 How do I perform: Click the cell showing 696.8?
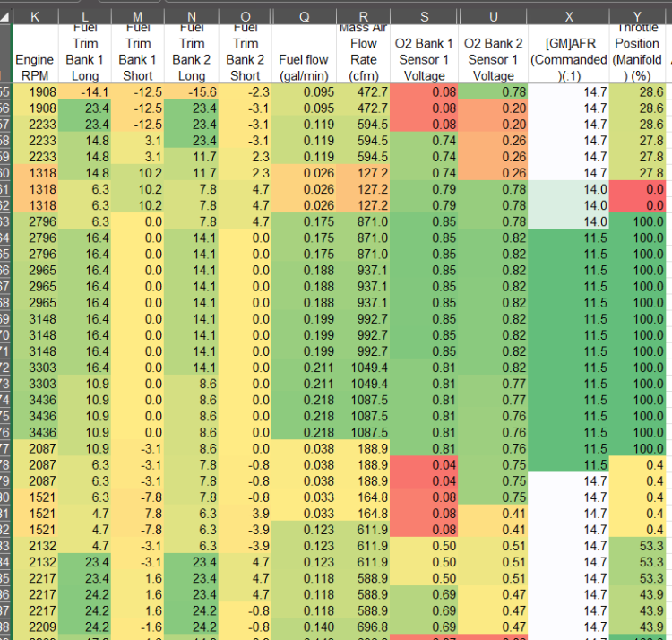(364, 627)
